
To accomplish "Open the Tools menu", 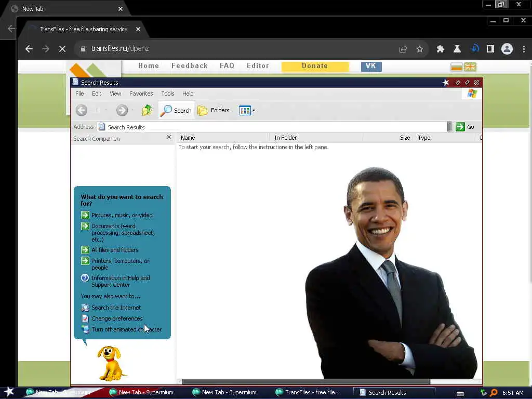I will 168,94.
